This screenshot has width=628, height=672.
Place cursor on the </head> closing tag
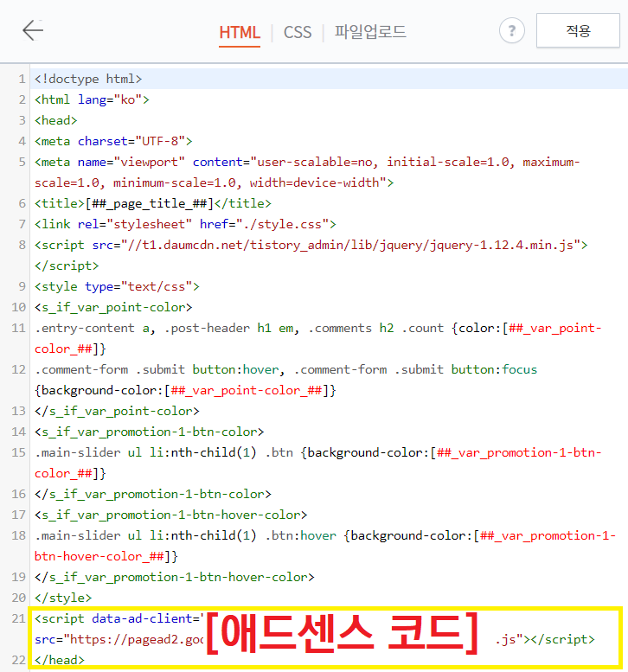click(60, 660)
